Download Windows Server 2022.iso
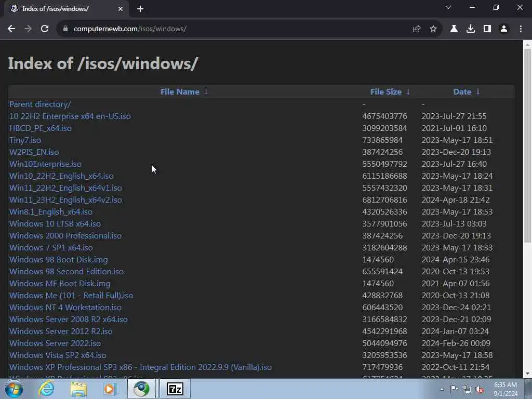This screenshot has width=532, height=399. point(55,343)
